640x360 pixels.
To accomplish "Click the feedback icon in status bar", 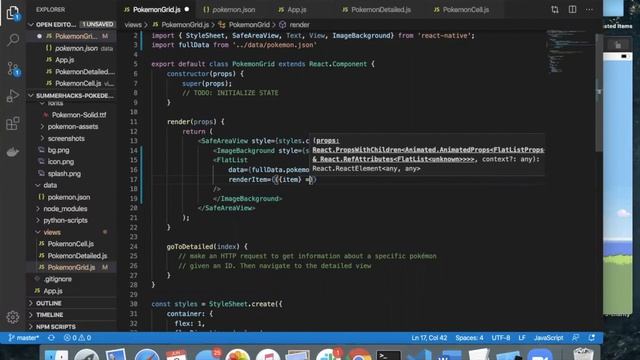I will click(576, 338).
